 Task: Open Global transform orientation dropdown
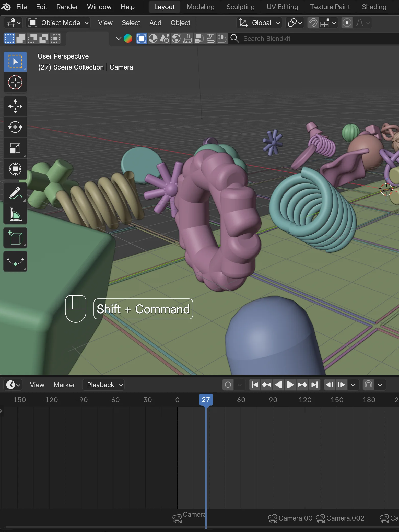pyautogui.click(x=259, y=23)
